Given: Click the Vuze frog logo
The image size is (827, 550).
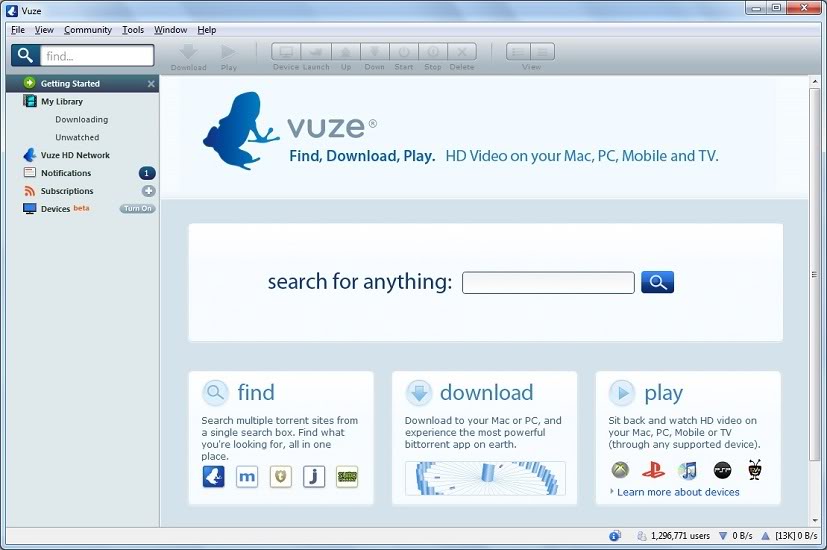Looking at the screenshot, I should point(241,131).
